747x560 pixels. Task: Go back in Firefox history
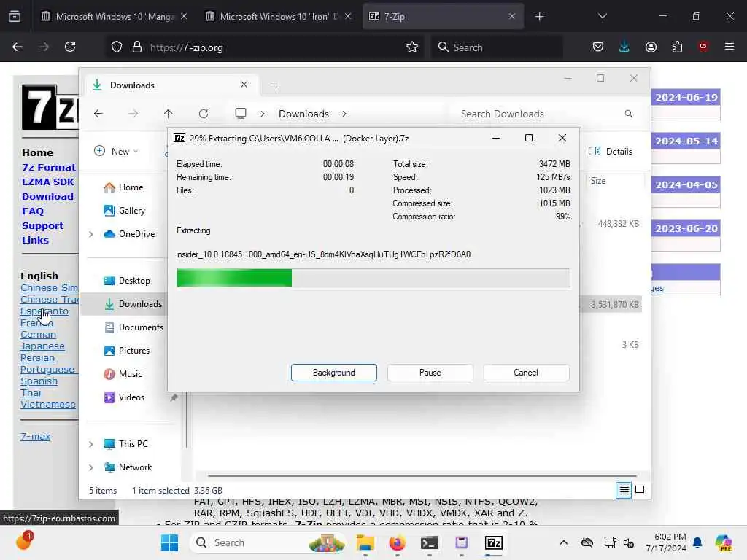click(x=18, y=47)
